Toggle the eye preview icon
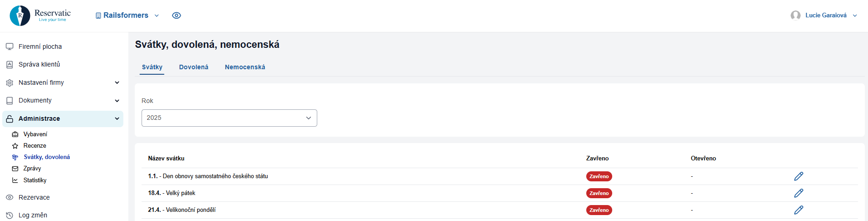Viewport: 868px width, 221px height. [177, 15]
